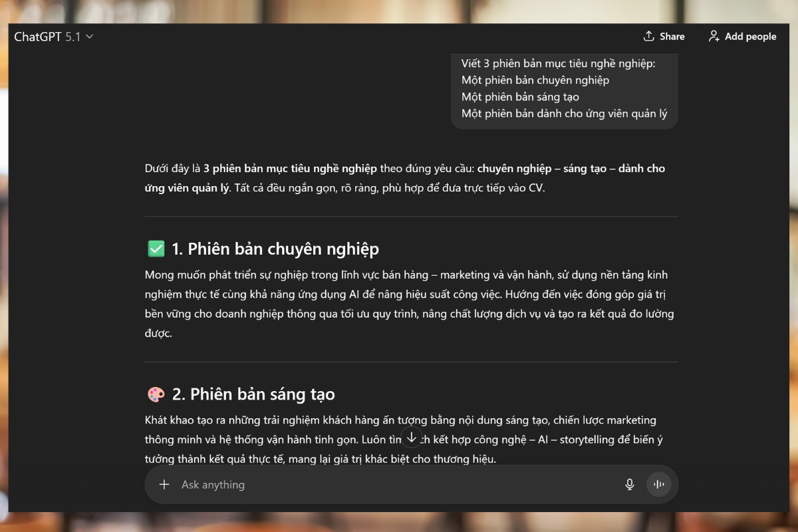
Task: Click the green checkmark emoji beside heading 1
Action: [x=156, y=249]
